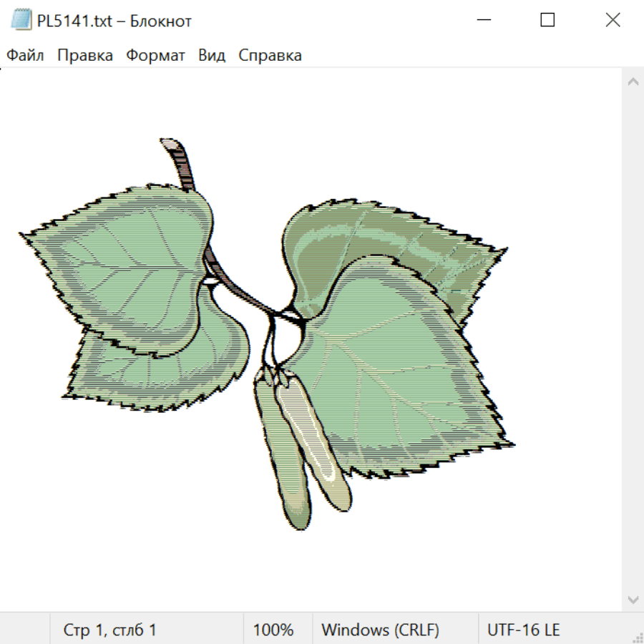Click the window resize grip corner

click(638, 638)
